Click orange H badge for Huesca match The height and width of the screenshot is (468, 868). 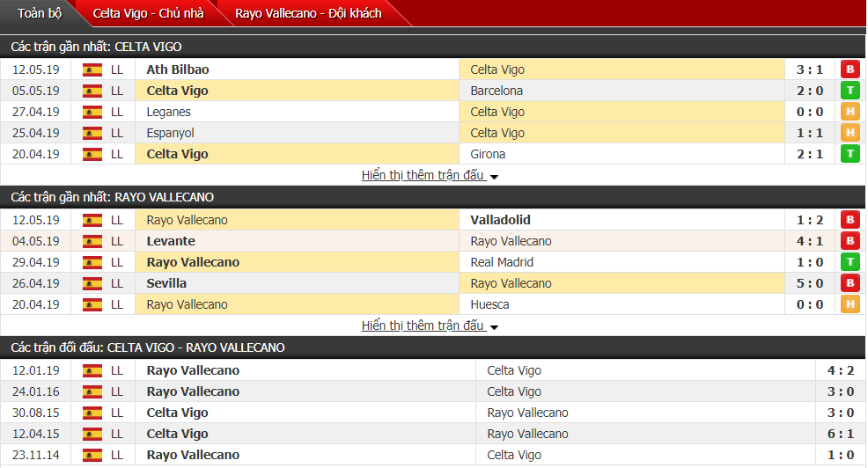[x=850, y=303]
